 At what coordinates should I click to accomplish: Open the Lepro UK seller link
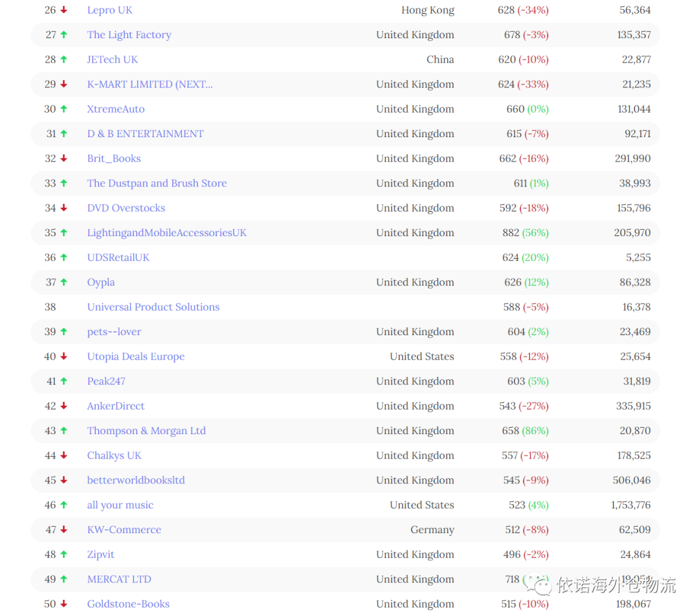pos(109,10)
